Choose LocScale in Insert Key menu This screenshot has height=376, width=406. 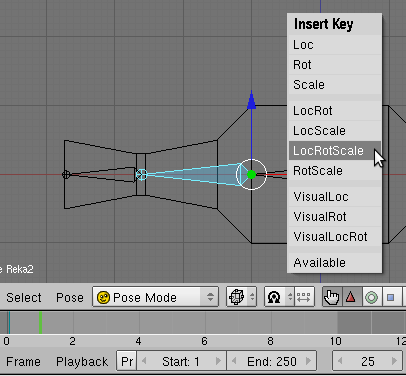coord(334,131)
